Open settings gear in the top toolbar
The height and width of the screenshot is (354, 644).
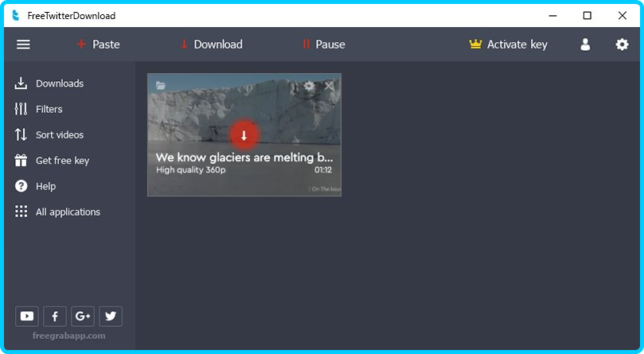pos(622,45)
